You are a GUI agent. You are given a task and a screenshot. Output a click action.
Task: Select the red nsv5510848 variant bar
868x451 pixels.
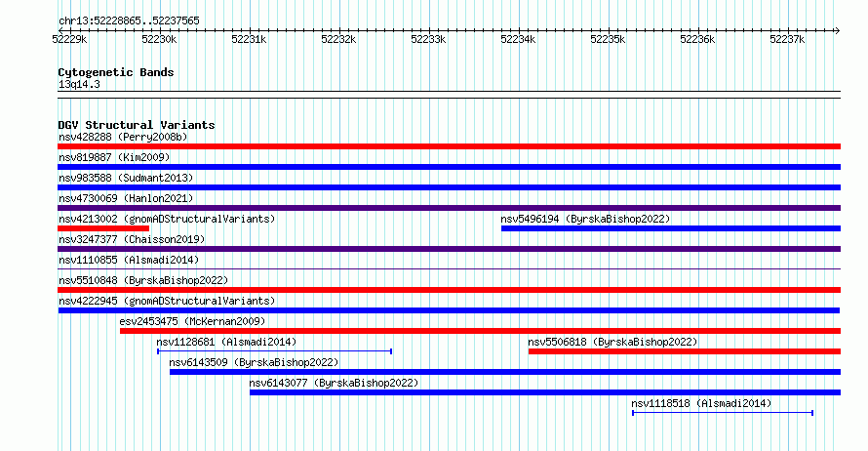(x=449, y=290)
